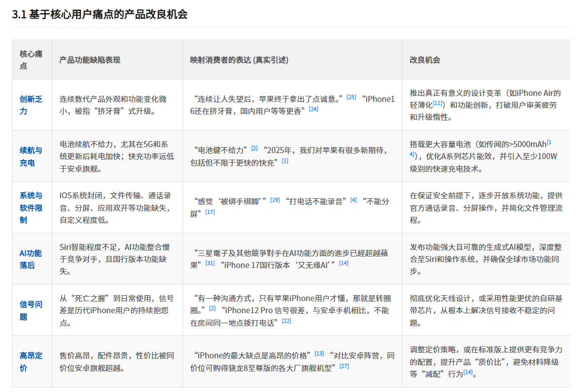Follow citation [4] after 打电话不能录音
Image resolution: width=584 pixels, height=392 pixels.
pyautogui.click(x=353, y=200)
